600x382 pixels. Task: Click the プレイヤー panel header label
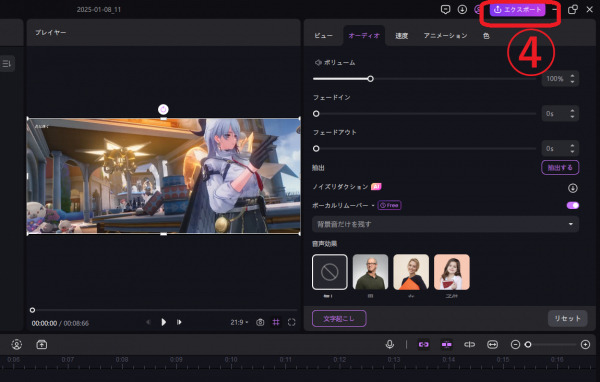51,33
